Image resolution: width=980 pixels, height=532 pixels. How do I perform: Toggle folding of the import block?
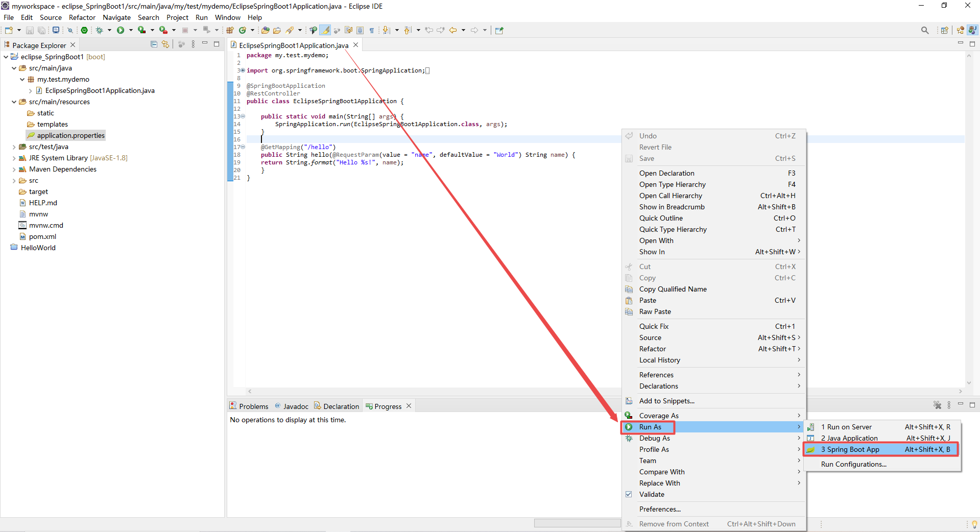[x=243, y=70]
